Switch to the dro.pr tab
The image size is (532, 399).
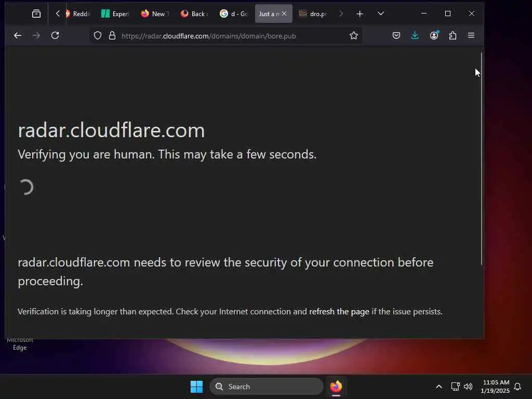coord(312,14)
